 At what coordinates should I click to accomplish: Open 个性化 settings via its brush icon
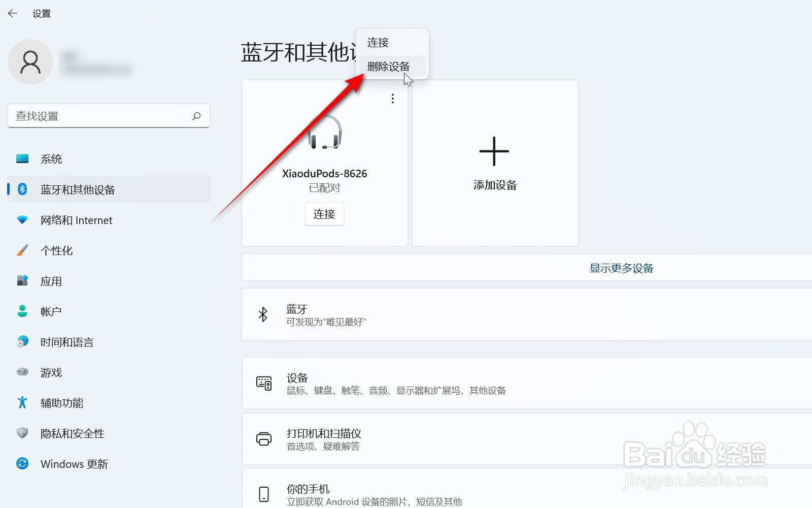[x=22, y=250]
